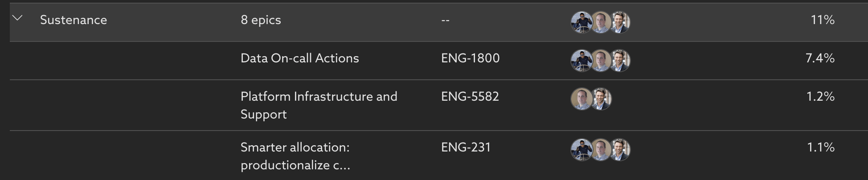Click middle avatar in Sustenance row
This screenshot has height=180, width=868.
click(x=601, y=22)
